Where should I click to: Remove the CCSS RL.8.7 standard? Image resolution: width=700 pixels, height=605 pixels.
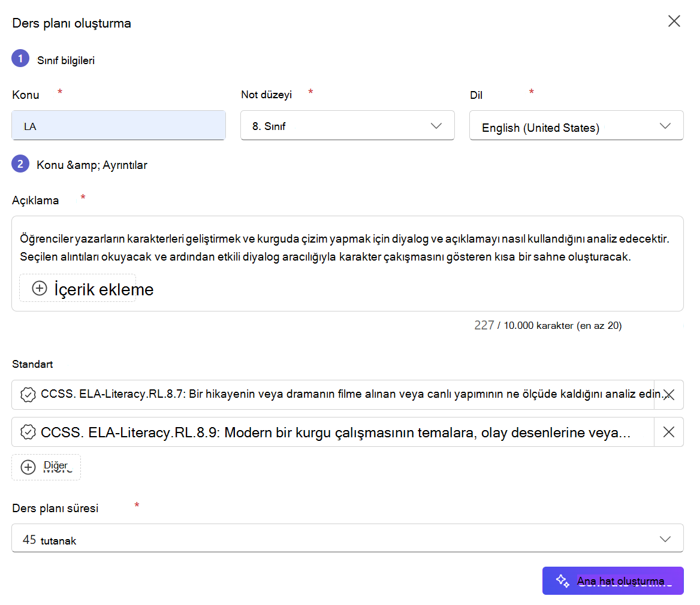[669, 395]
